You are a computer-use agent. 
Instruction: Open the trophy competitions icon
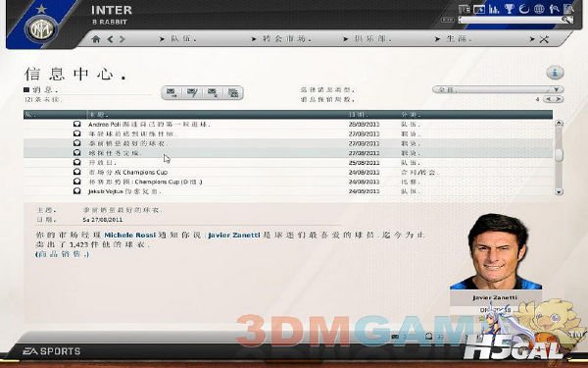510,9
